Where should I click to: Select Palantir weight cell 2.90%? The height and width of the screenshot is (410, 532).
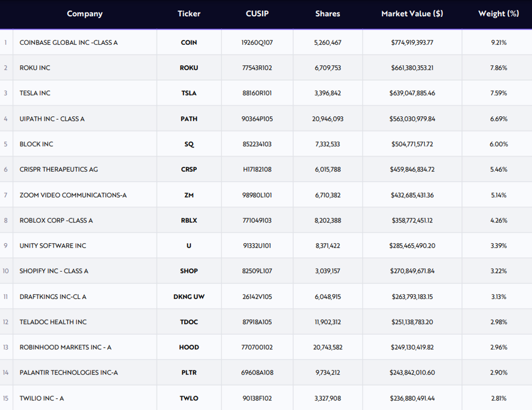pyautogui.click(x=498, y=373)
